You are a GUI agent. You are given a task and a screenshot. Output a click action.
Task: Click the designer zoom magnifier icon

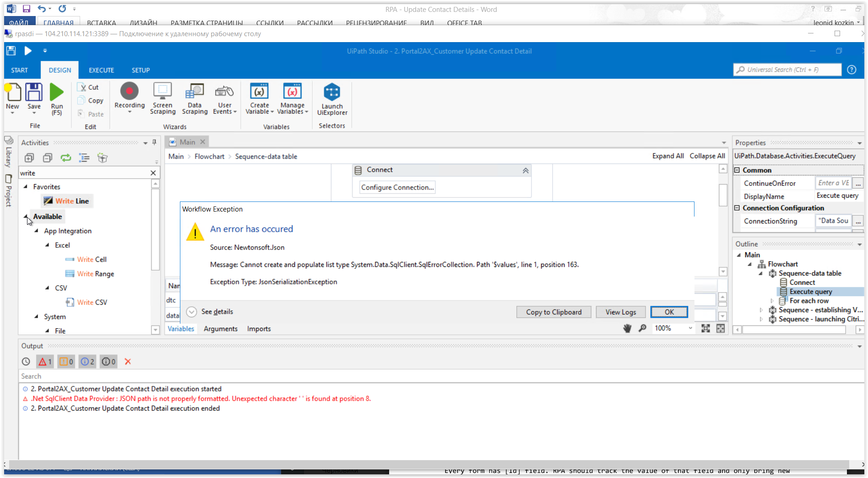pyautogui.click(x=643, y=328)
